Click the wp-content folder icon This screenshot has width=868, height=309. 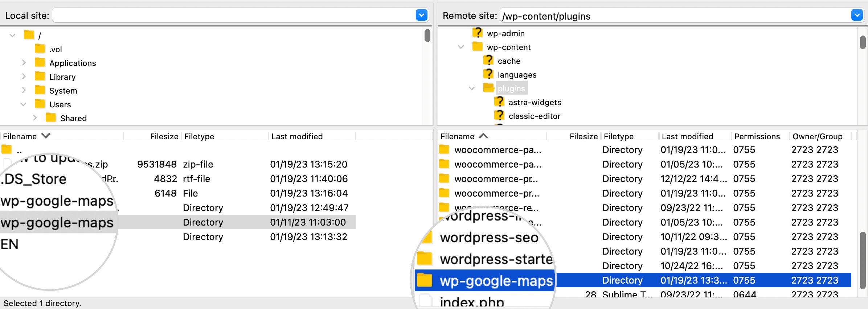478,46
